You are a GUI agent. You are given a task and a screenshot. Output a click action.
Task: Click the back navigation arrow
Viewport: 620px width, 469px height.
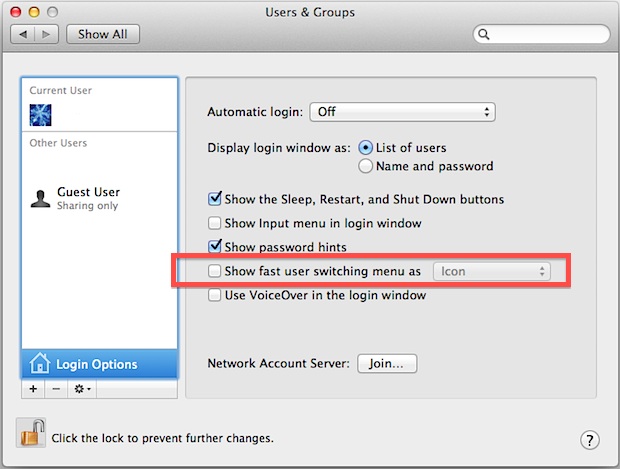(x=23, y=34)
